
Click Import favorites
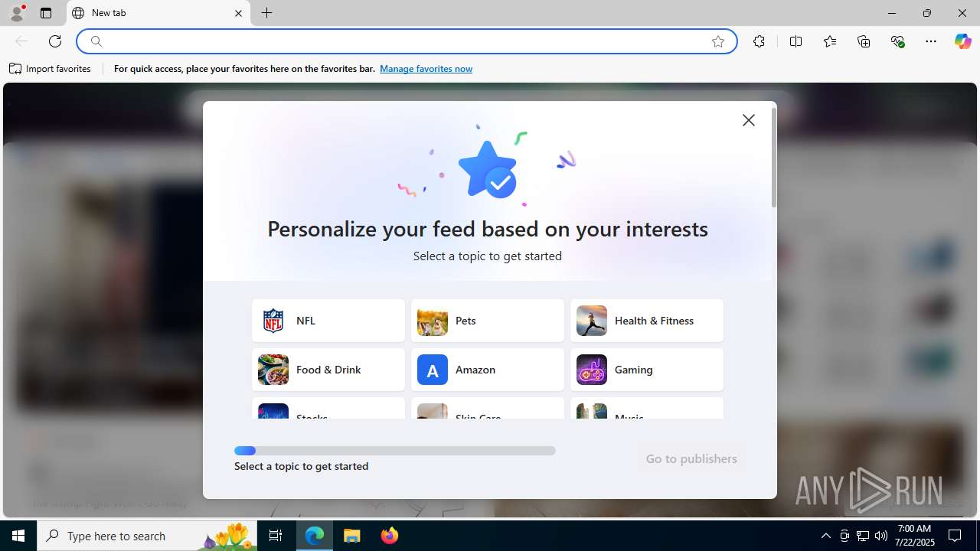pyautogui.click(x=51, y=69)
